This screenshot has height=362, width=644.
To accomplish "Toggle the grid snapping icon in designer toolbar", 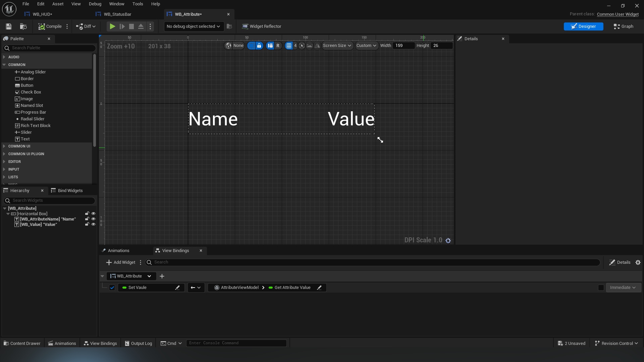I will click(x=289, y=46).
